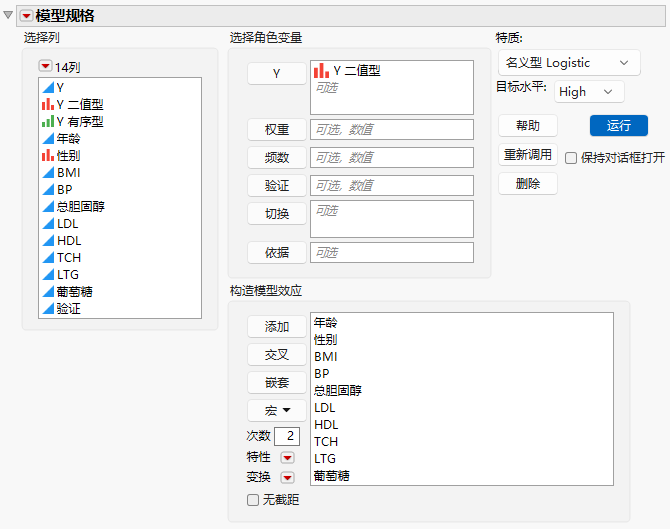This screenshot has height=529, width=670.
Task: Collapse the 模型规格 outline with gray disclosure triangle
Action: tap(8, 15)
